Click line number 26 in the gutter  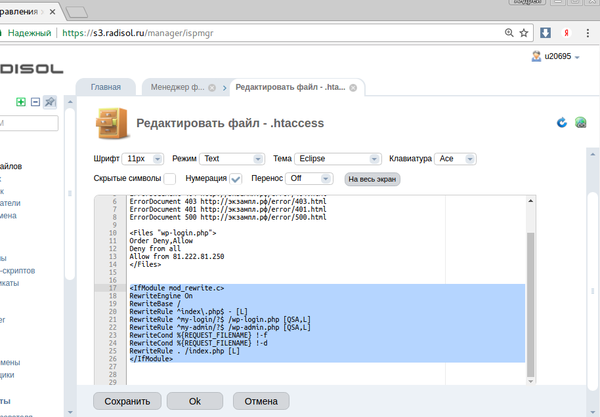pos(112,359)
